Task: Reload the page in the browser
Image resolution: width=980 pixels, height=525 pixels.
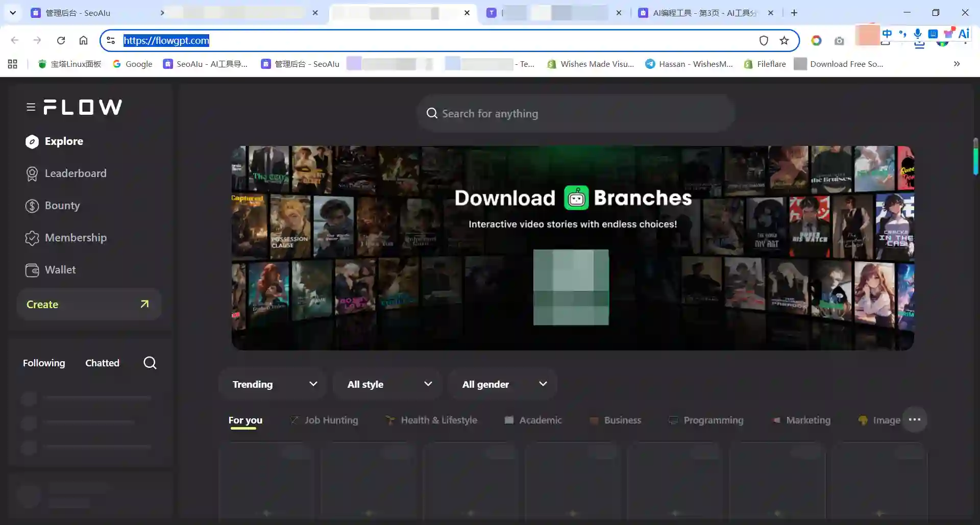Action: [61, 40]
